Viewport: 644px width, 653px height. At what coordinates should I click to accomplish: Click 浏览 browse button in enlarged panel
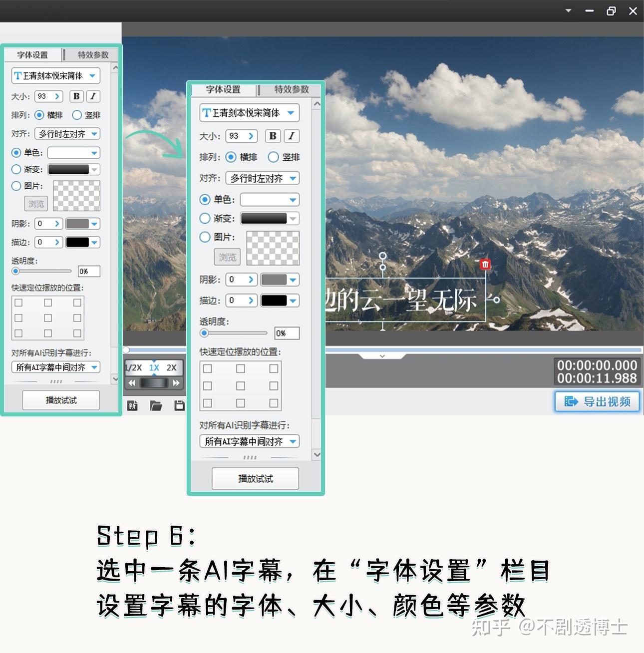(227, 257)
